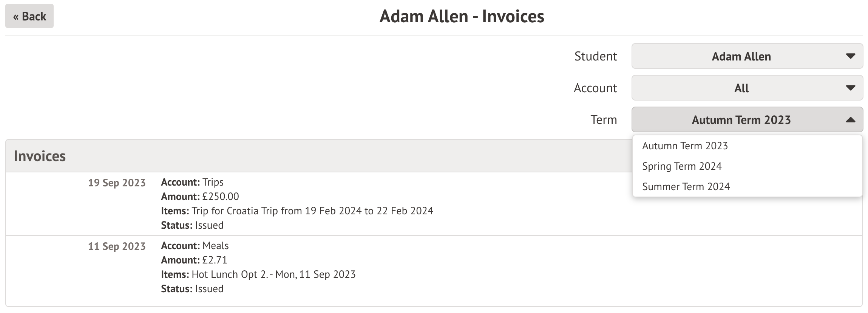Select Autumn Term 2023 from the list

(x=685, y=146)
